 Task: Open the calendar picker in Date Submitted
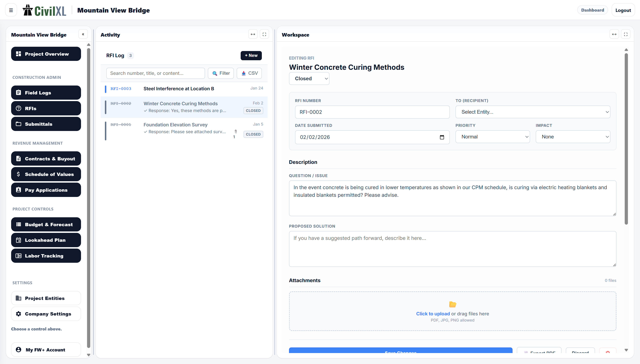(442, 137)
